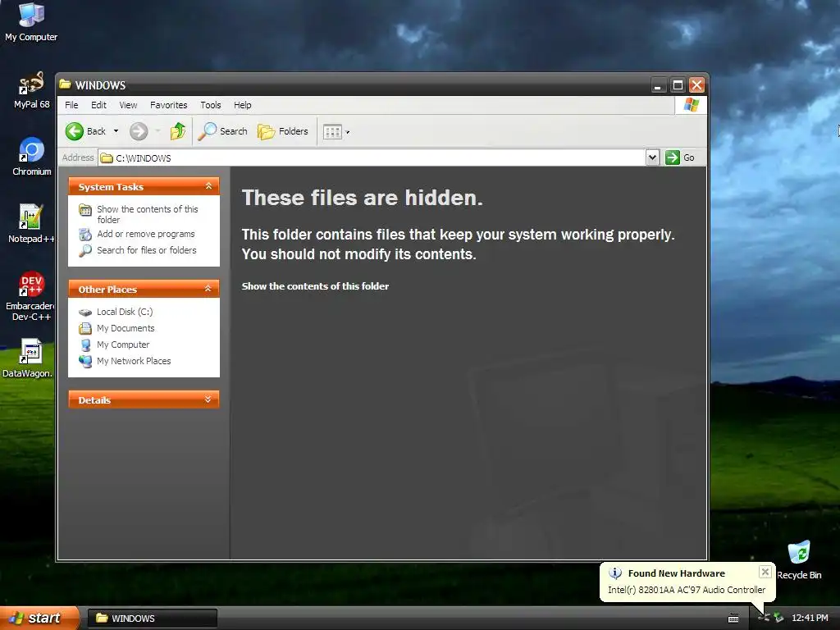Open the Edit menu
This screenshot has height=630, width=840.
(98, 105)
